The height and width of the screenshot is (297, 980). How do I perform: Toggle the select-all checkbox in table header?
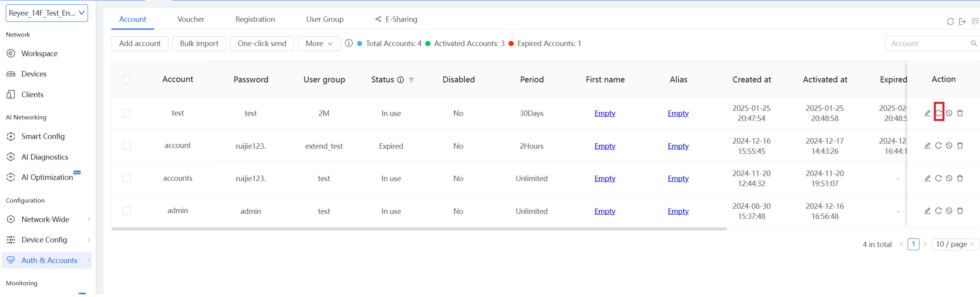click(x=127, y=80)
